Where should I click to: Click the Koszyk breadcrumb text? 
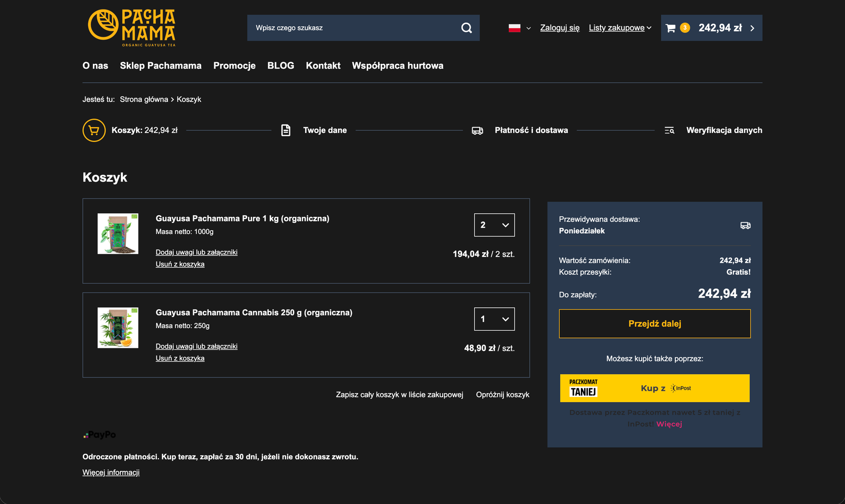189,99
